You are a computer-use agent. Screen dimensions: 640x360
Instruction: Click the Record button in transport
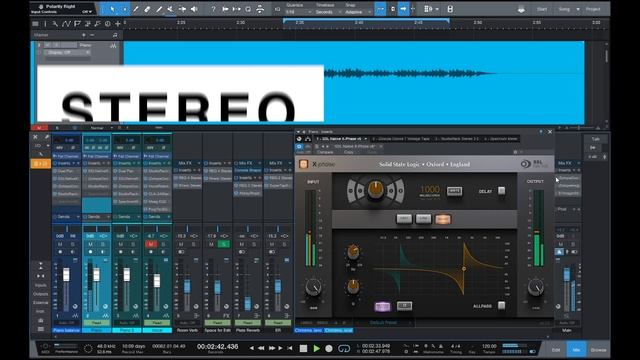coord(329,349)
